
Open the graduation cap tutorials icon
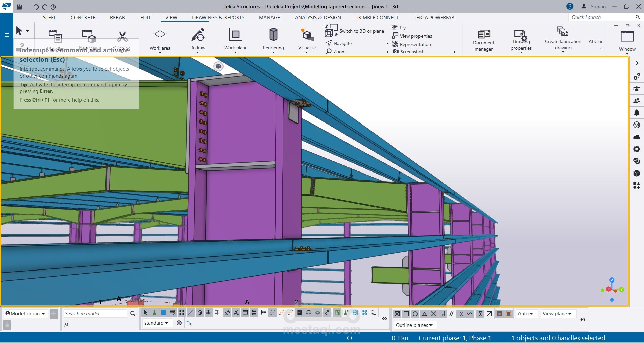coord(637,89)
